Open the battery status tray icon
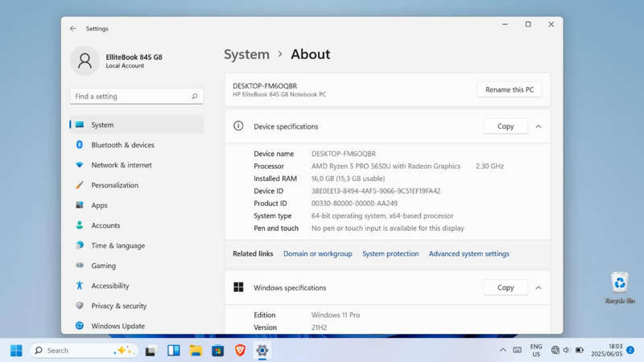The width and height of the screenshot is (644, 362). (x=579, y=350)
